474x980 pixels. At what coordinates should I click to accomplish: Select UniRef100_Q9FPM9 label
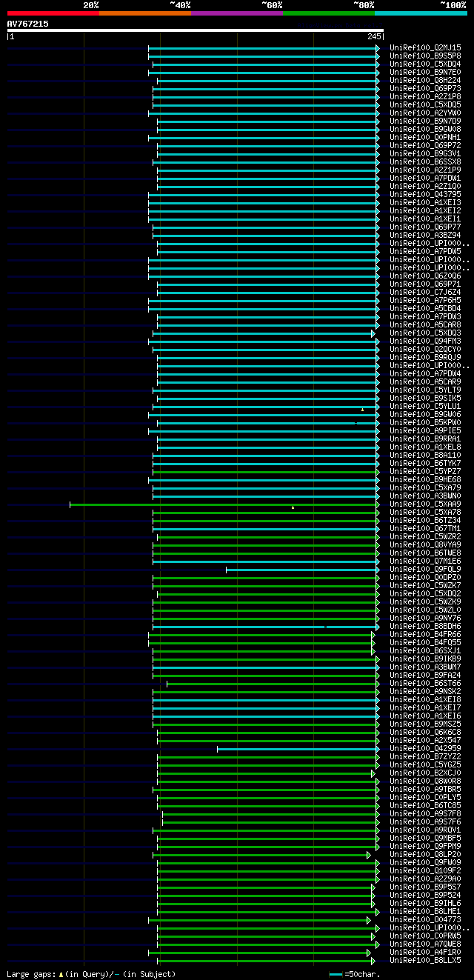click(x=425, y=846)
